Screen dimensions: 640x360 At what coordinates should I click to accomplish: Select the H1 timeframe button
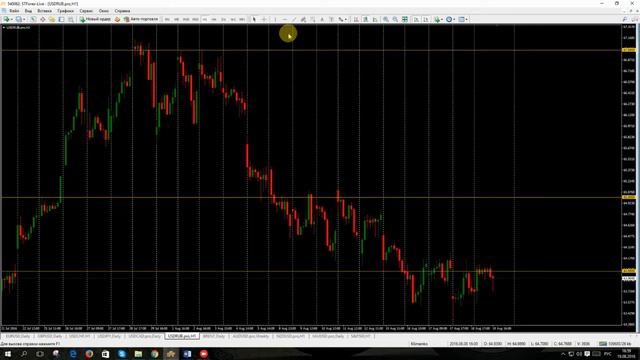(x=205, y=19)
